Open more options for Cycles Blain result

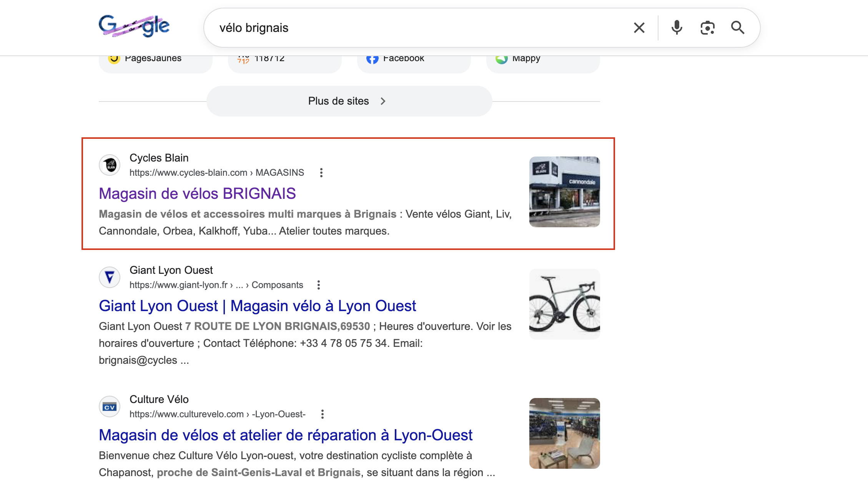point(321,173)
